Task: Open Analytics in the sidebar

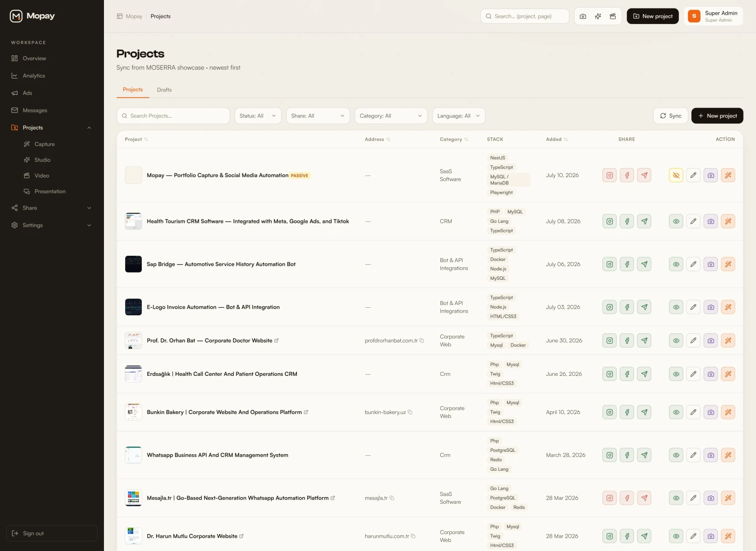Action: pos(52,76)
